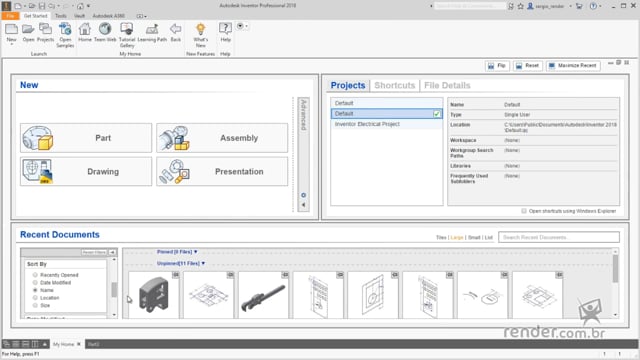This screenshot has width=640, height=360.
Task: Switch to the Shortcuts tab
Action: [x=394, y=85]
